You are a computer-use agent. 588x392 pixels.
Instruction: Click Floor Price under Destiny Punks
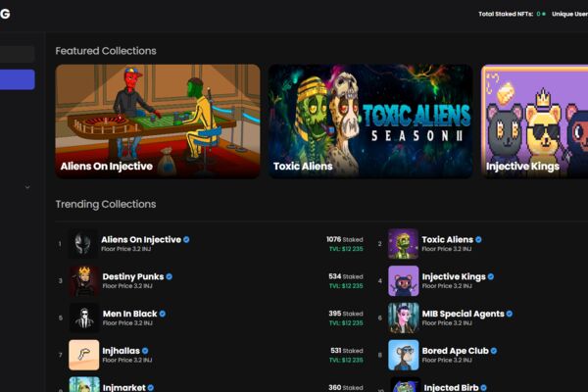pyautogui.click(x=127, y=286)
